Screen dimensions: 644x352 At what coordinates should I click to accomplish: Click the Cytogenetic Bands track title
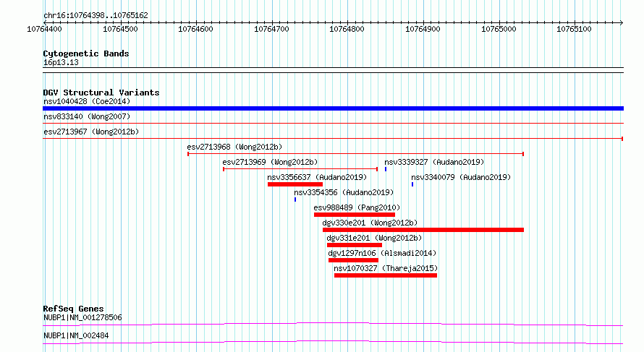click(x=86, y=53)
